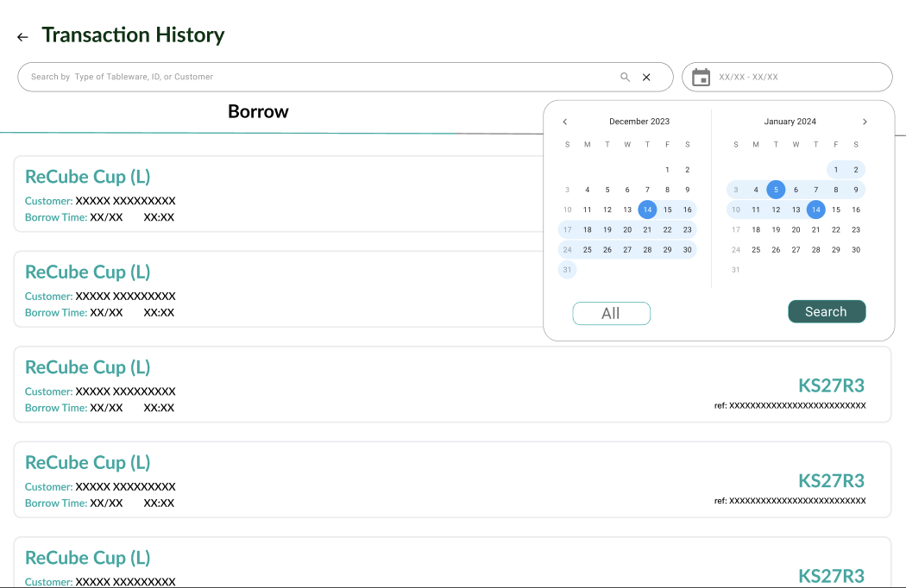Choose January 9 in the calendar
The width and height of the screenshot is (906, 588).
[x=856, y=190]
